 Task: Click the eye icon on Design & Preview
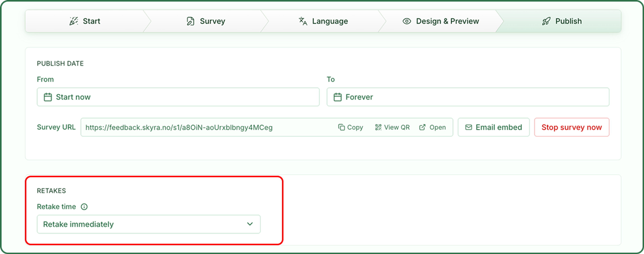point(407,21)
